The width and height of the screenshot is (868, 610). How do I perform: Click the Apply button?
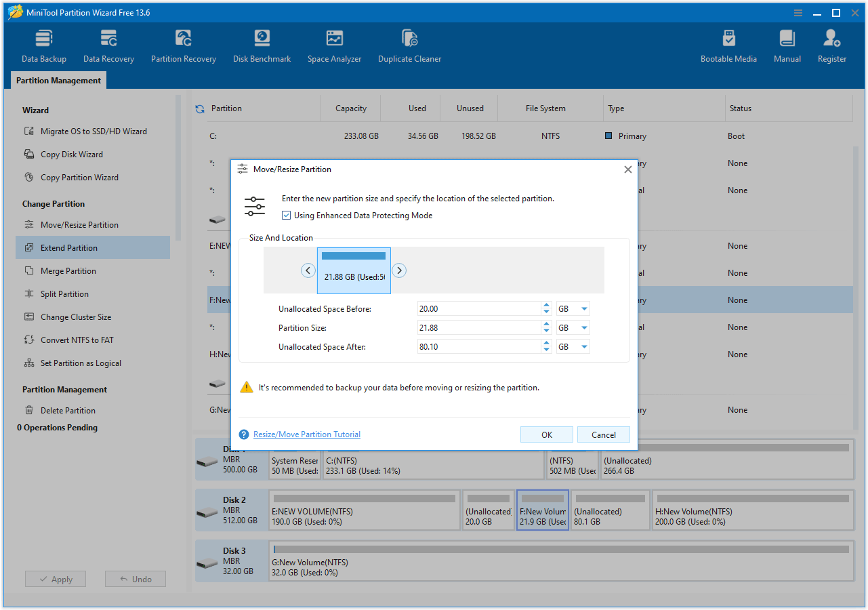click(56, 579)
